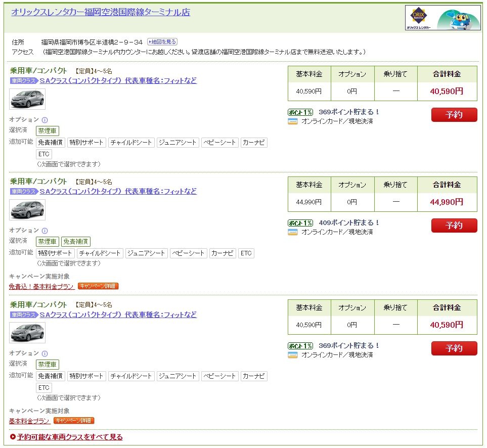The height and width of the screenshot is (448, 487).
Task: Open the map with 地図を見る button
Action: [162, 41]
